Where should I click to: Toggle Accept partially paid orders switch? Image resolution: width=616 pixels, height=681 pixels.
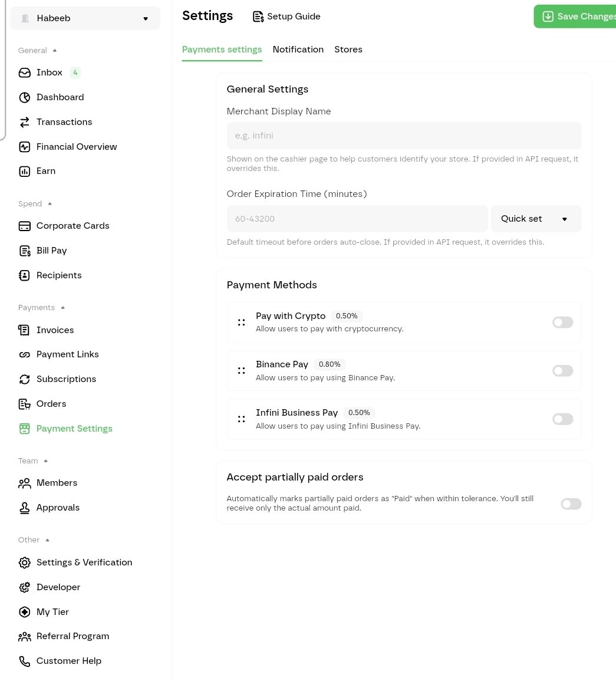click(x=571, y=504)
